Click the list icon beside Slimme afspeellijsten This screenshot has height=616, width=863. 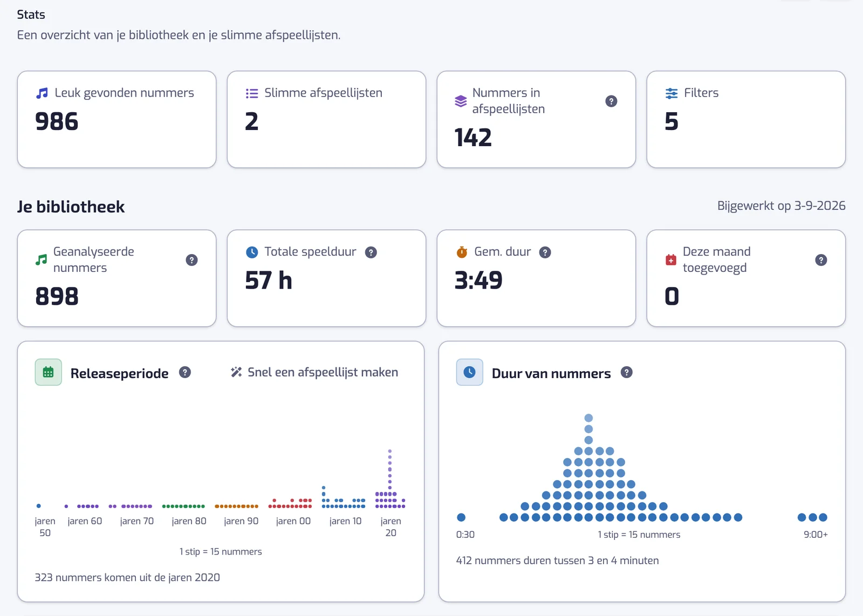(252, 93)
